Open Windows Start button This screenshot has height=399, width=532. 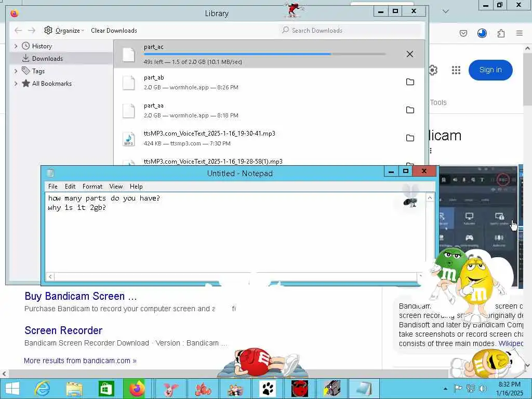(x=12, y=389)
